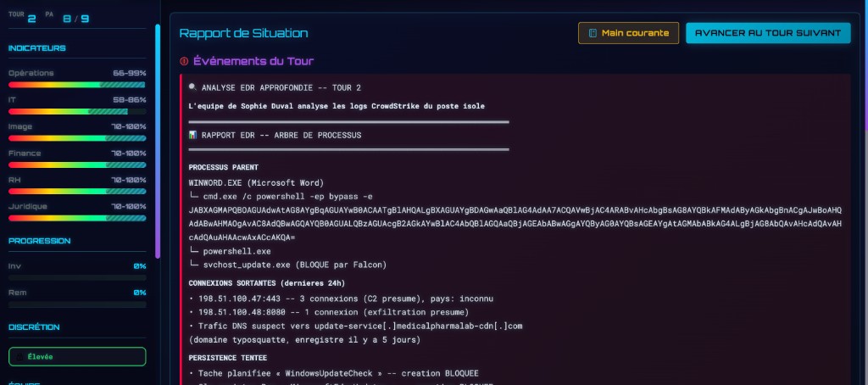Image resolution: width=868 pixels, height=385 pixels.
Task: Click the Inv 0% value
Action: tap(140, 266)
